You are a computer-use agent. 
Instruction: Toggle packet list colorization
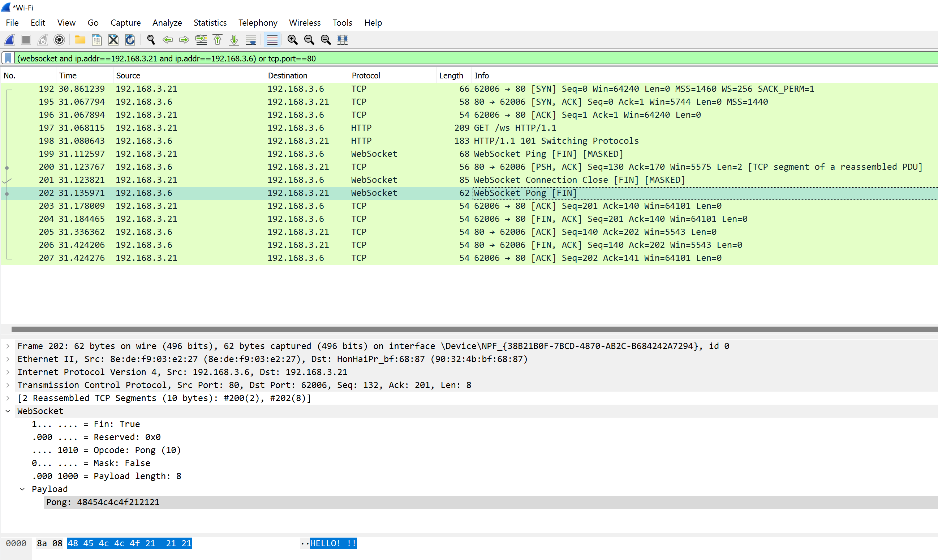click(272, 40)
